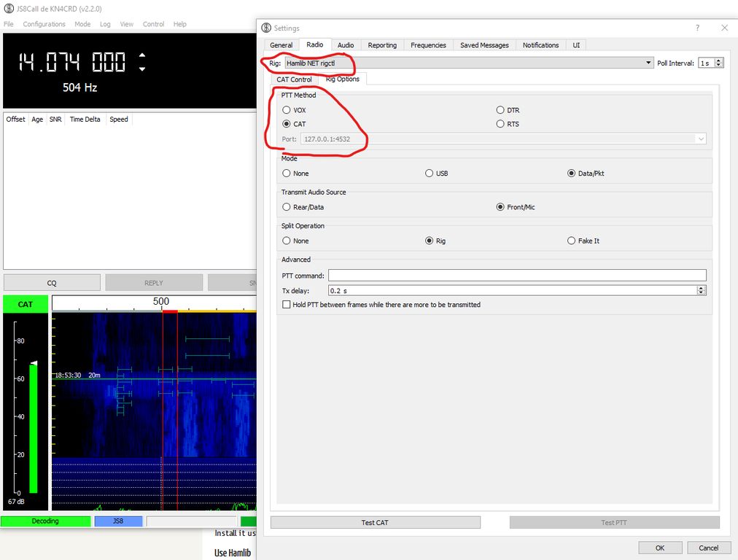Switch to the Frequencies tab

point(428,45)
